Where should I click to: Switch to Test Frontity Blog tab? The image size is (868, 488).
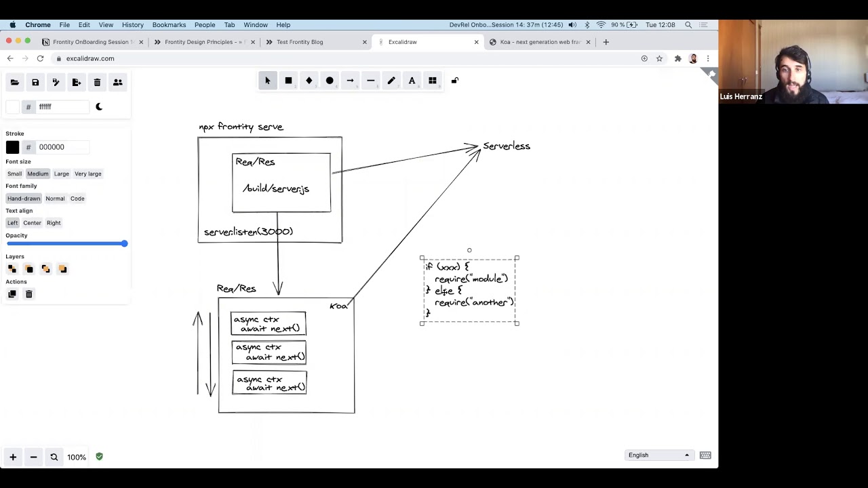tap(300, 42)
